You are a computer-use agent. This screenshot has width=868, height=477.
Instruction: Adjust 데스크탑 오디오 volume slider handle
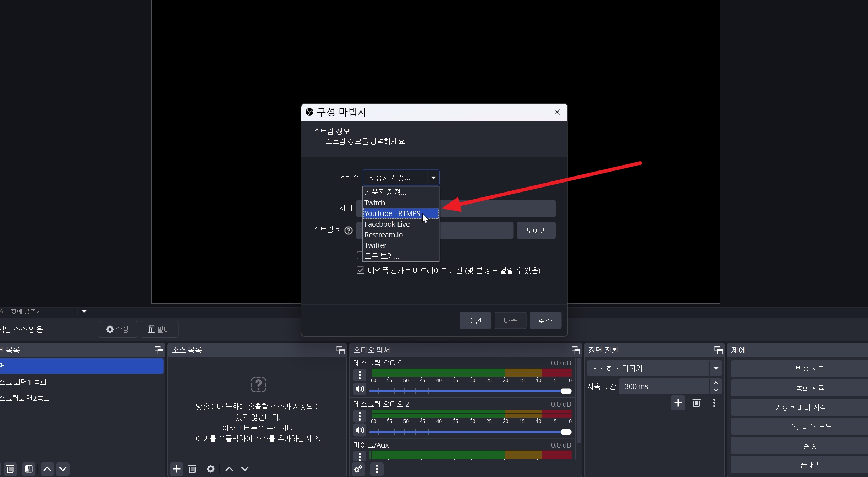pyautogui.click(x=566, y=391)
